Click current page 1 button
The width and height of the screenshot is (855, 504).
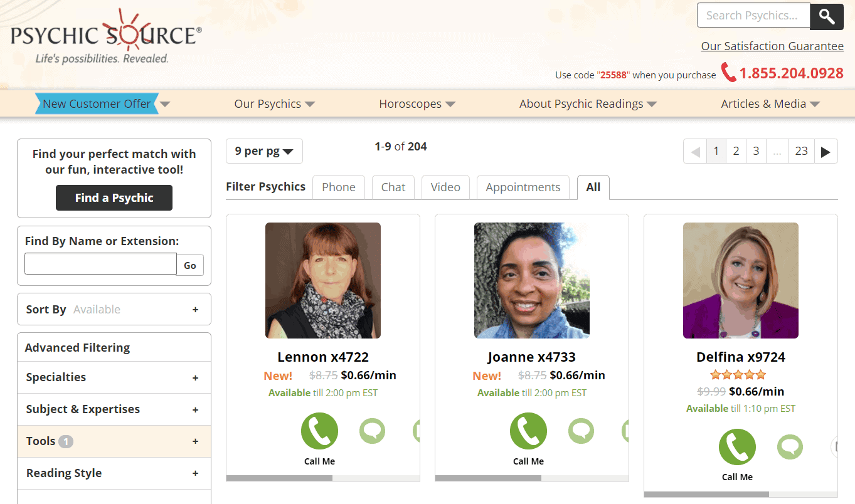716,151
